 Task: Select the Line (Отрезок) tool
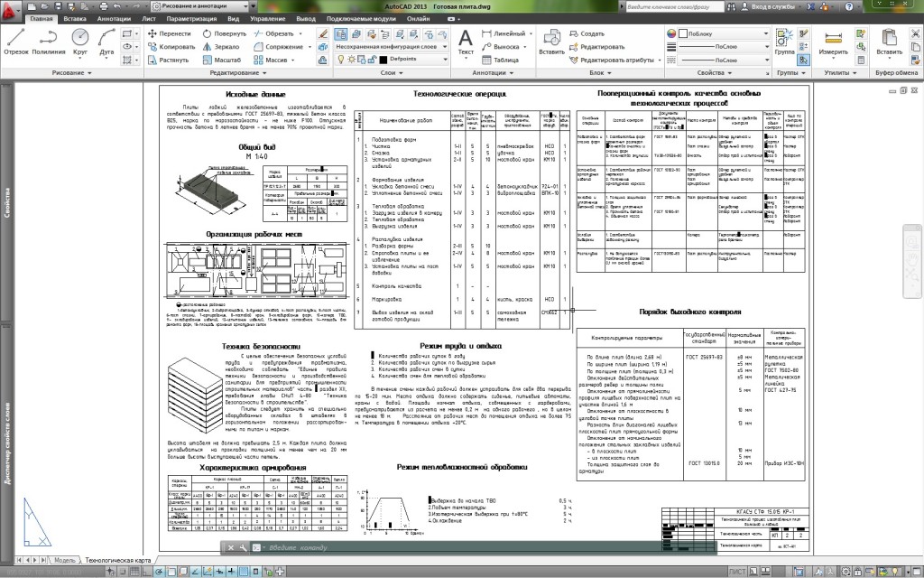coord(16,42)
